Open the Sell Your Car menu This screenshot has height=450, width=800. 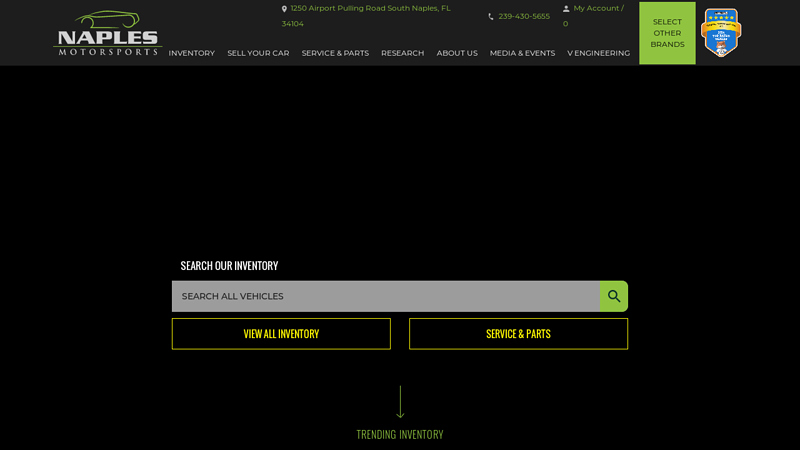point(258,53)
